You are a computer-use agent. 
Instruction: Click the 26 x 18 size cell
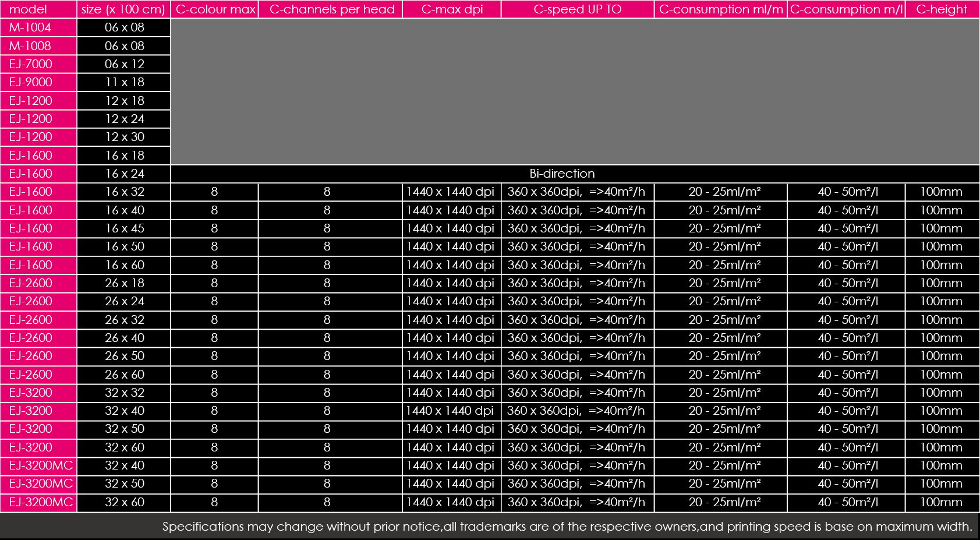(x=124, y=283)
